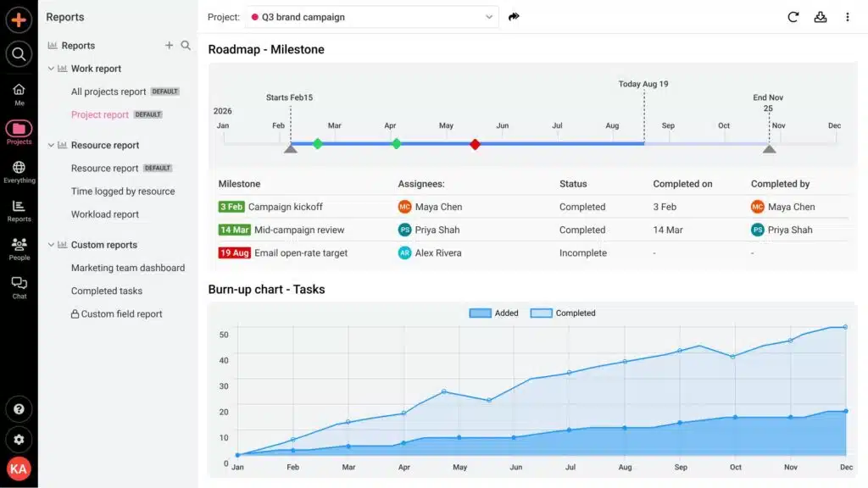This screenshot has height=488, width=868.
Task: Open the Project selector dropdown
Action: (372, 17)
